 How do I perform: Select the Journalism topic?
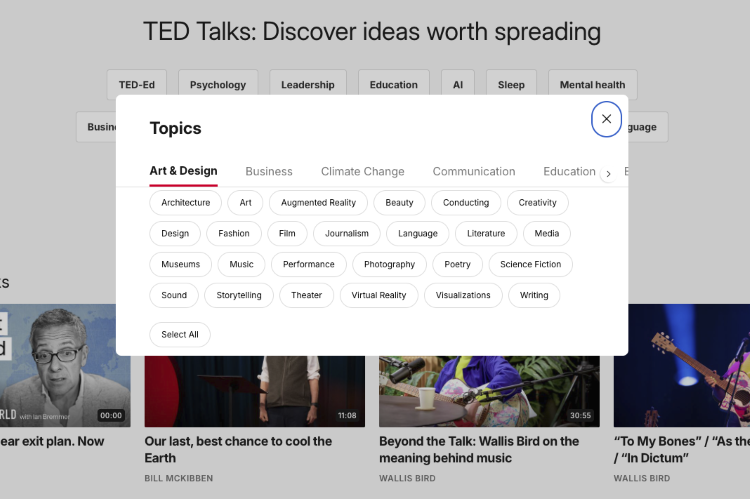(x=347, y=233)
